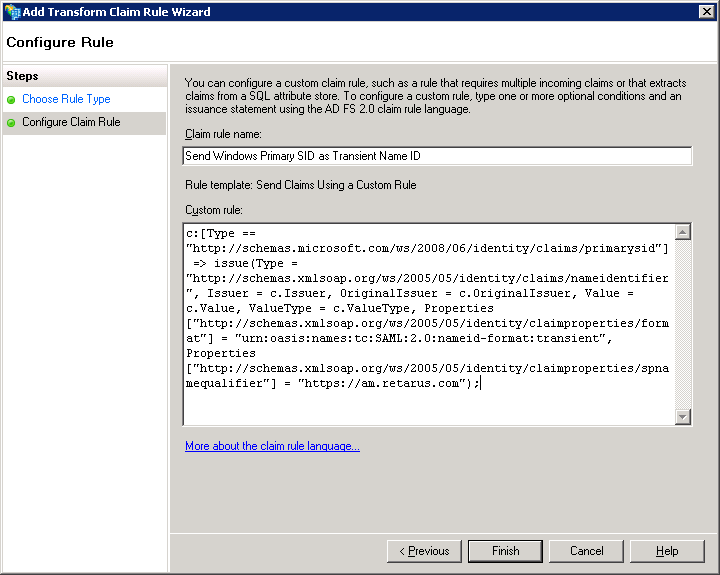Go back with the Previous button
The image size is (720, 575).
pos(424,551)
